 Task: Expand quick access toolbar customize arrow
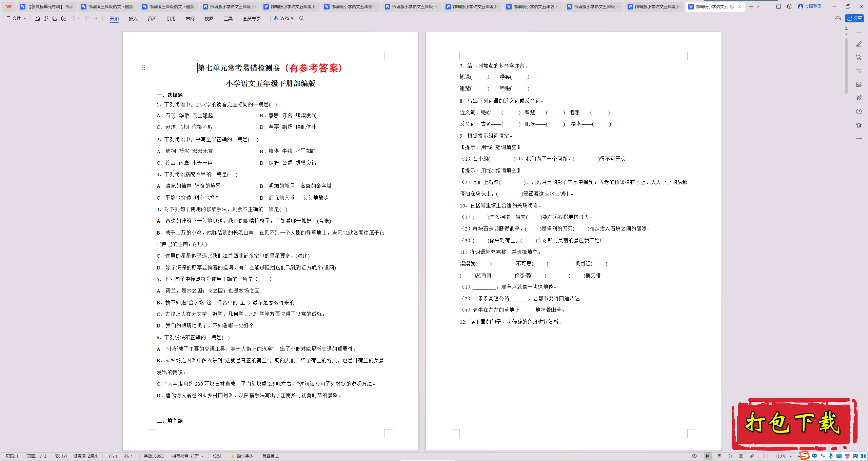96,18
